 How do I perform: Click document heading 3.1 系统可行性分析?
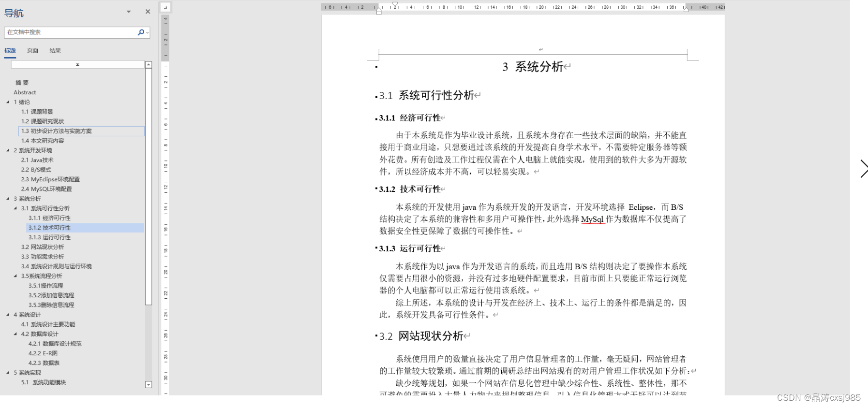pyautogui.click(x=426, y=95)
